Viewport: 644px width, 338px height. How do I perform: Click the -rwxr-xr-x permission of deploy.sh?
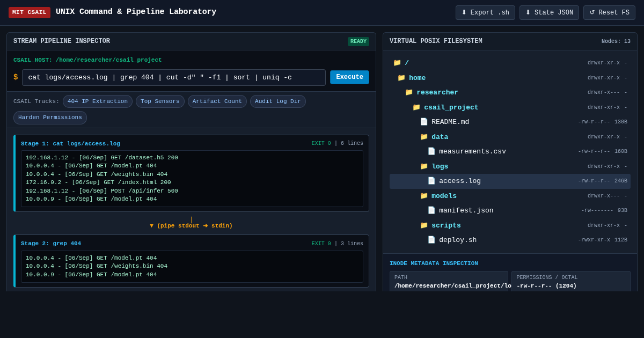click(x=594, y=240)
